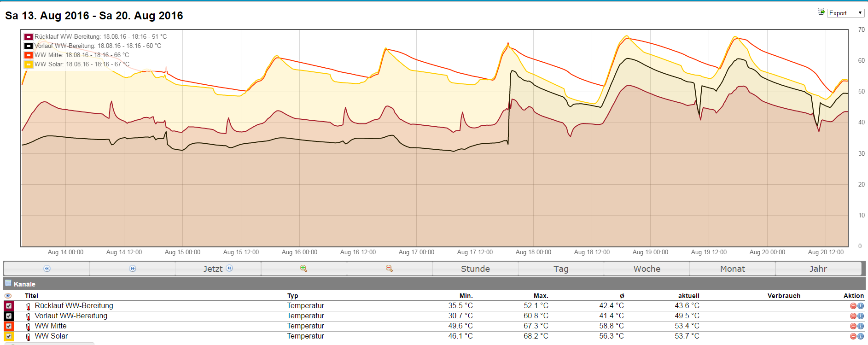Collapse the Kanäle section header
The height and width of the screenshot is (345, 868).
pyautogui.click(x=434, y=284)
